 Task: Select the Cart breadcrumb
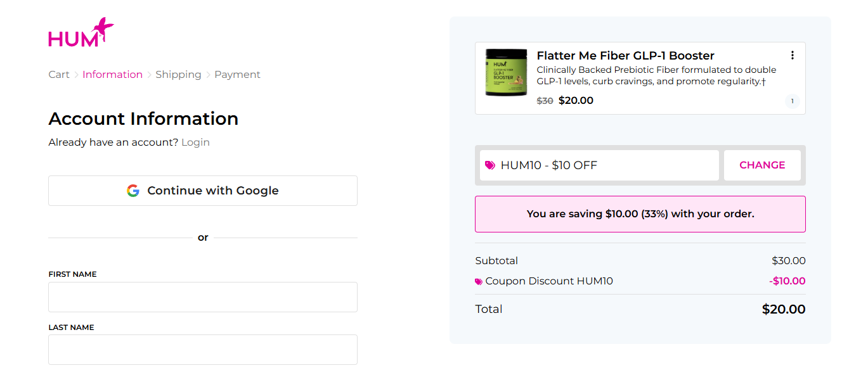58,74
